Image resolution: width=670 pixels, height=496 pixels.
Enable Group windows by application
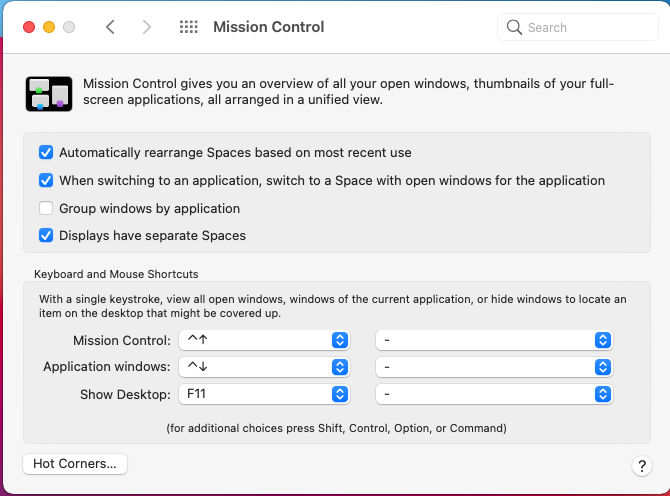point(46,209)
